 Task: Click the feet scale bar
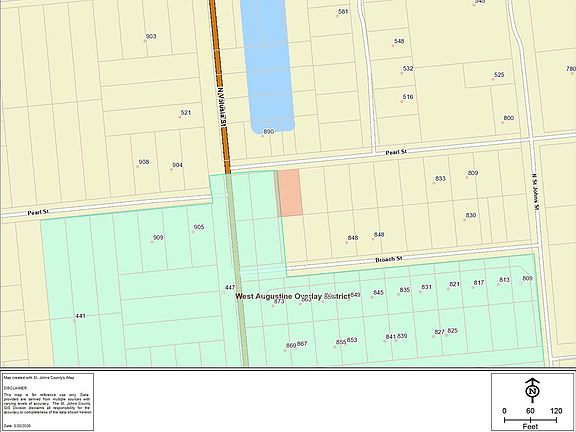coord(530,417)
